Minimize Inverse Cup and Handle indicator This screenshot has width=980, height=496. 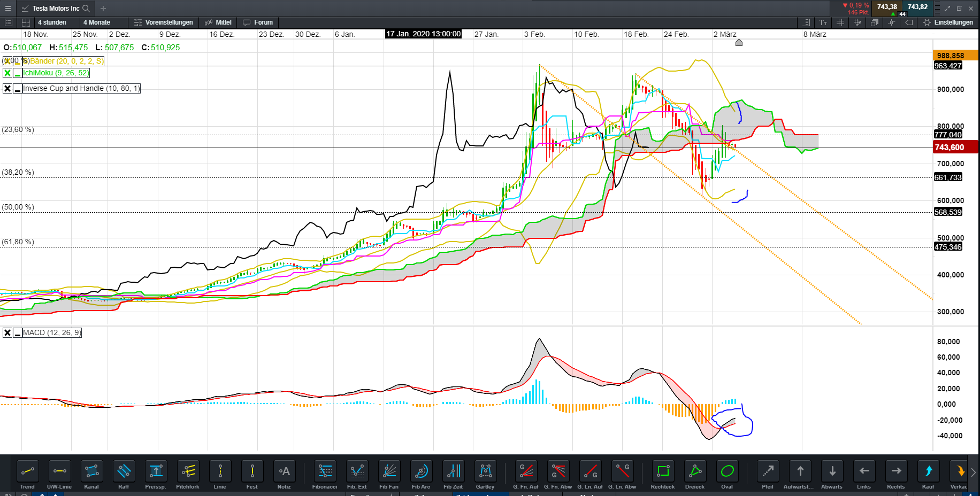[18, 89]
